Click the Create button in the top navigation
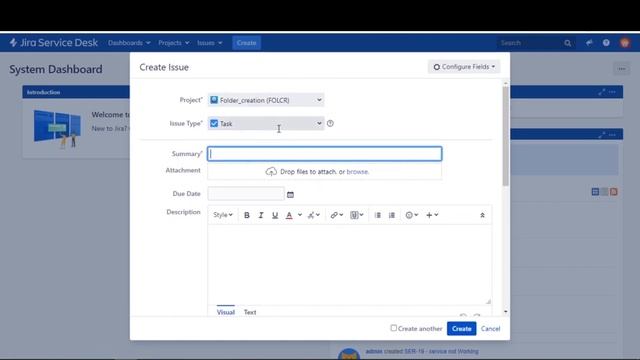Viewport: 640px width, 360px height. (246, 42)
